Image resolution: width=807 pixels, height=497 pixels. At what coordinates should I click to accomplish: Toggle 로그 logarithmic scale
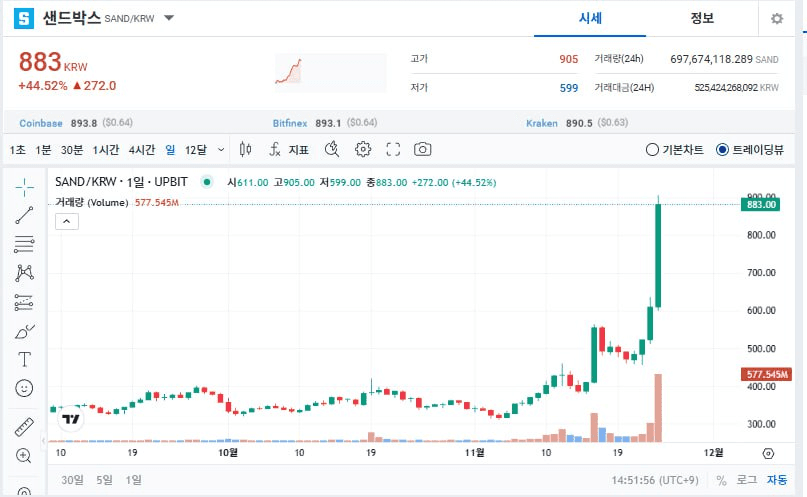[746, 480]
